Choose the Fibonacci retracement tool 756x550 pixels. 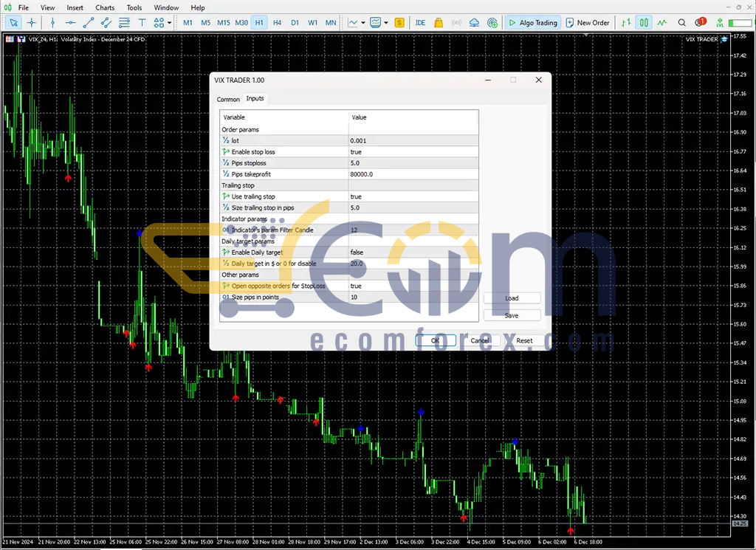tap(124, 23)
